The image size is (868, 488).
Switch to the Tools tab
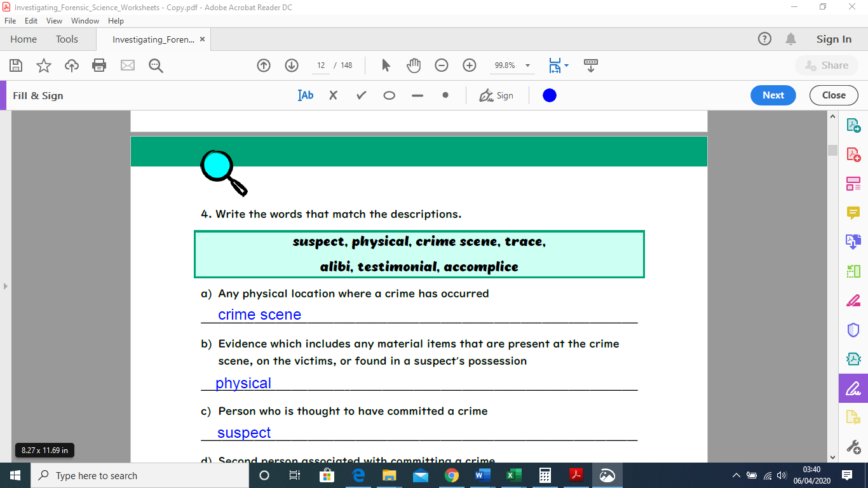[67, 39]
